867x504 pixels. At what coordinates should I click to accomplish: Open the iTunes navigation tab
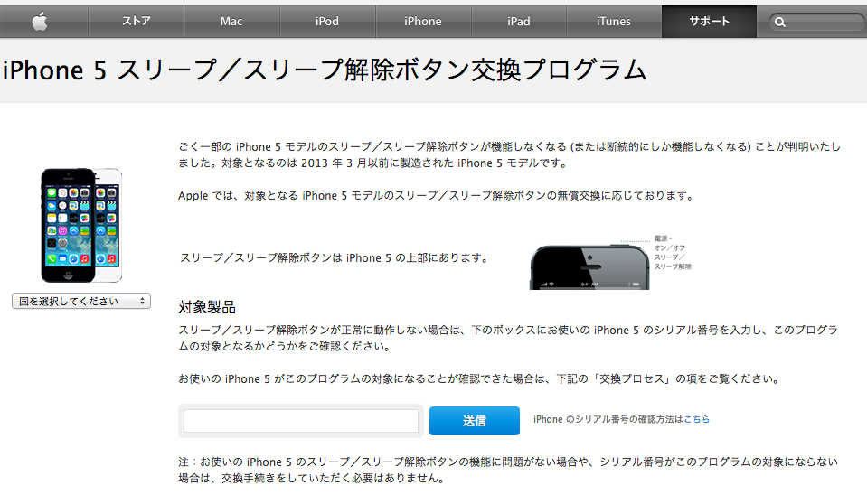(x=614, y=22)
